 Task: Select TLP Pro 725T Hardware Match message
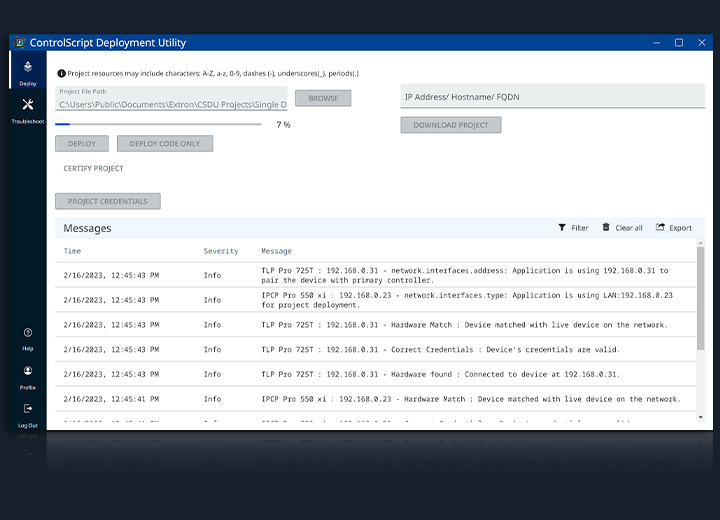coord(375,325)
